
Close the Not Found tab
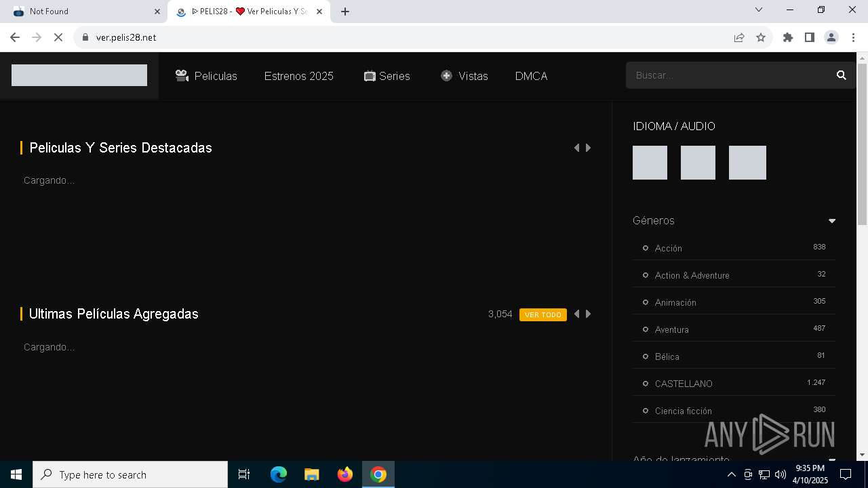click(x=157, y=12)
